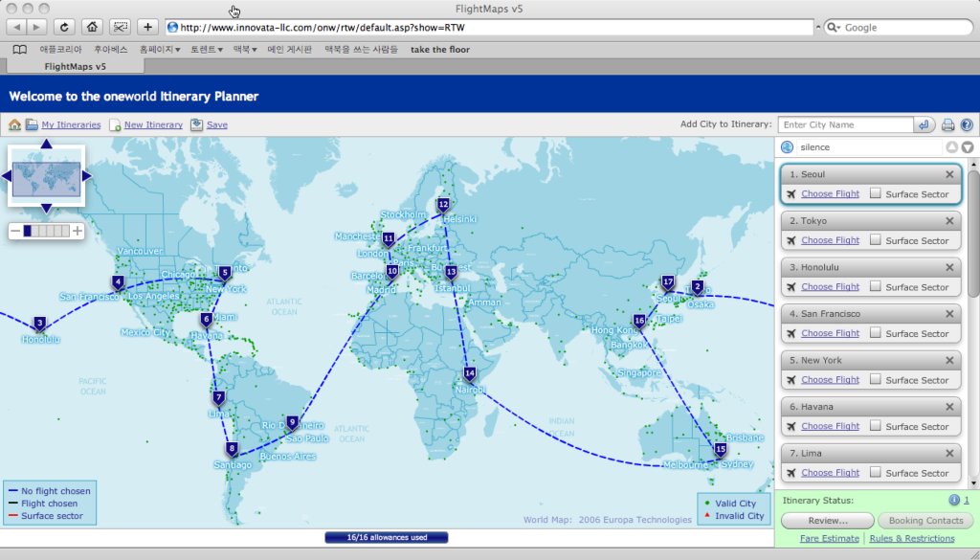
Task: Check Surface Sector for New York
Action: pos(876,379)
